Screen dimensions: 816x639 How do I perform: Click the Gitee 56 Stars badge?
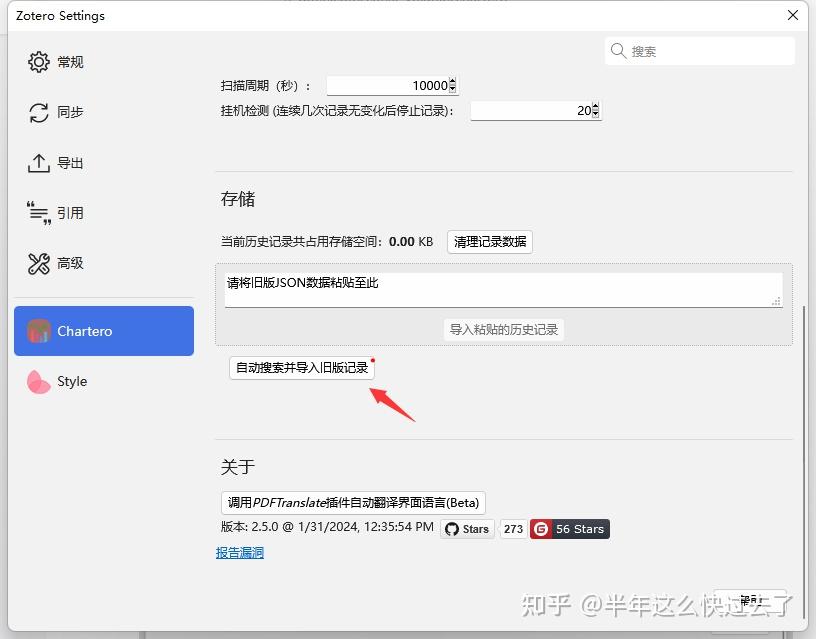[569, 529]
